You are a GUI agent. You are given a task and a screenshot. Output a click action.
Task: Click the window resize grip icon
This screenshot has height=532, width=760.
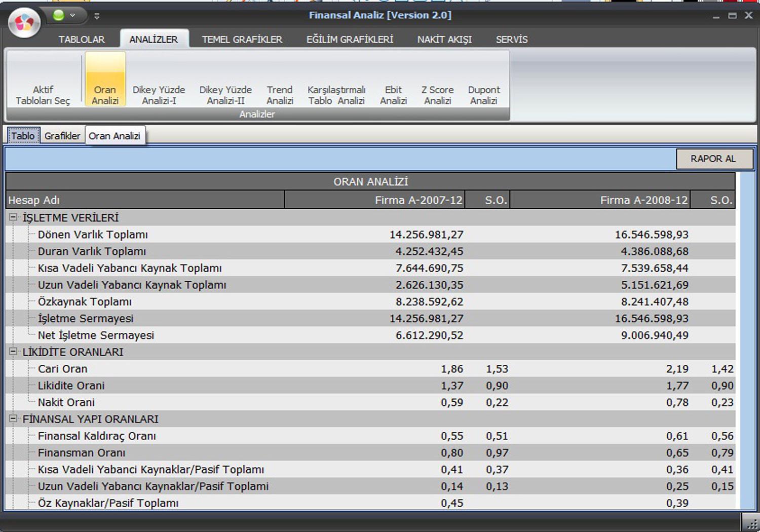(751, 524)
